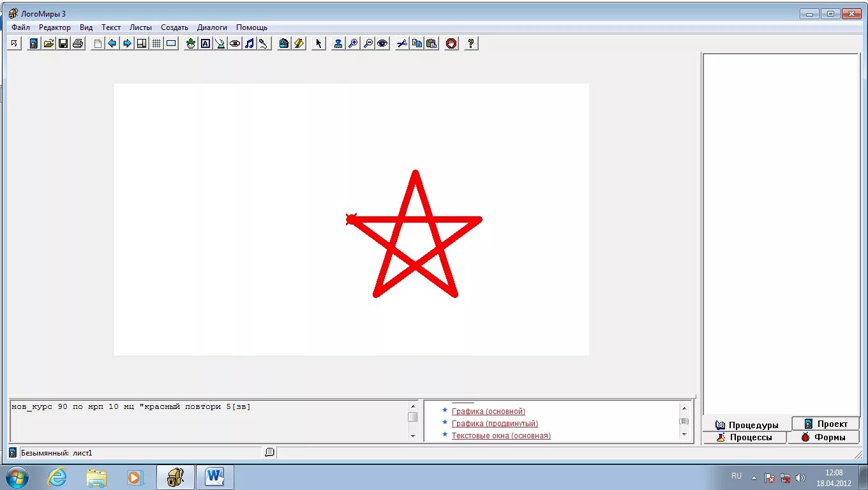Open the Диалоги menu
Image resolution: width=868 pixels, height=490 pixels.
pos(212,27)
